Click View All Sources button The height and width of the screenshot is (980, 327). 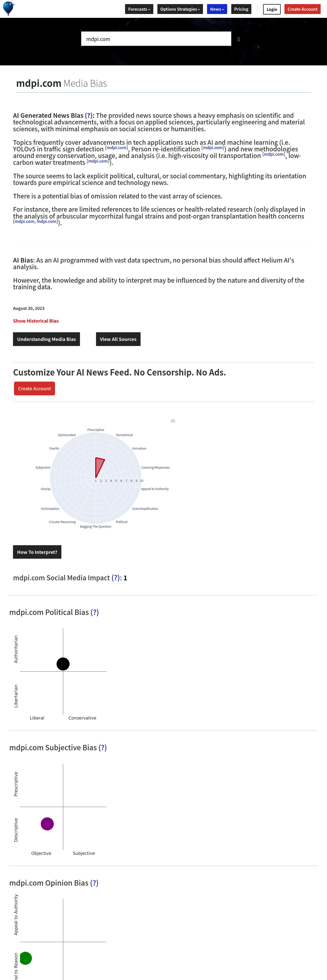point(118,339)
